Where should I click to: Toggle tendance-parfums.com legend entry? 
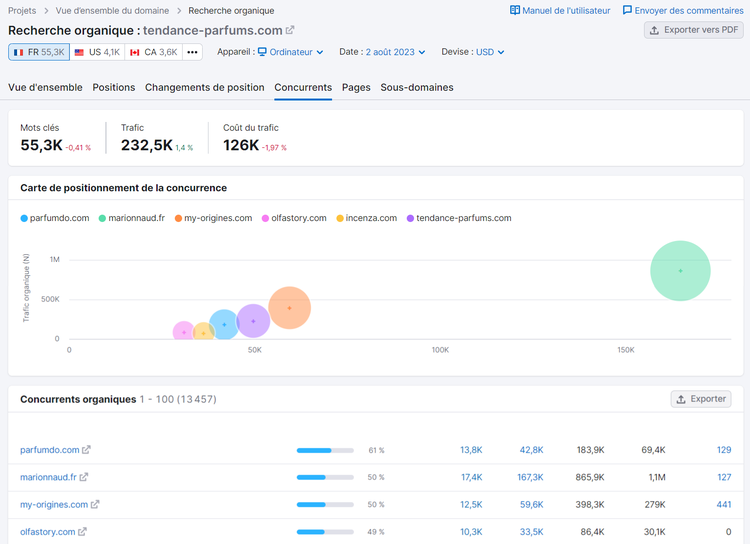(459, 218)
